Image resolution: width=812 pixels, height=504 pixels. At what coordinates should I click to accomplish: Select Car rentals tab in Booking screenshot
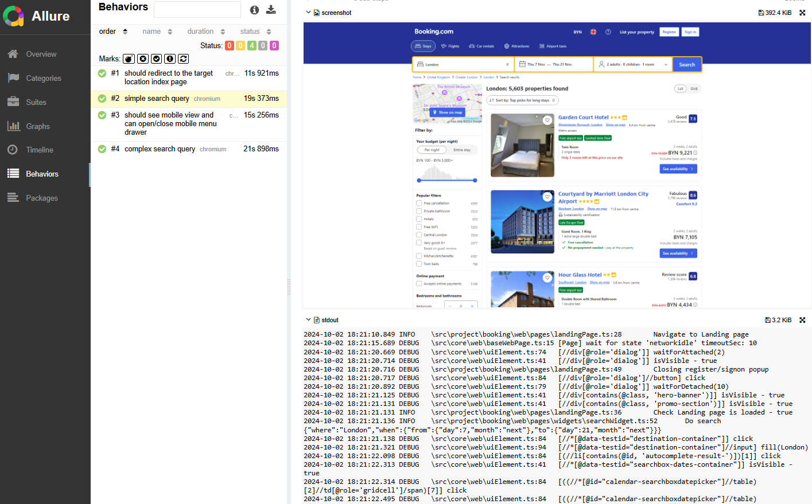pyautogui.click(x=481, y=46)
